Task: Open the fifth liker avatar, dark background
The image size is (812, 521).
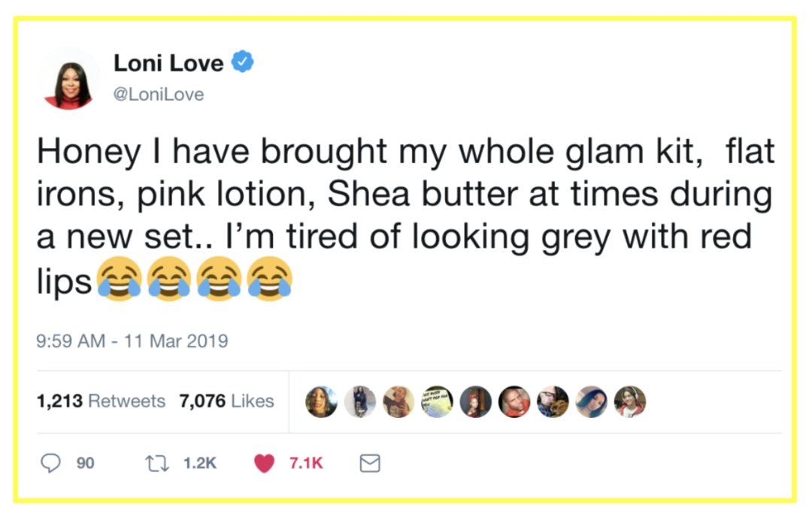Action: (x=476, y=402)
